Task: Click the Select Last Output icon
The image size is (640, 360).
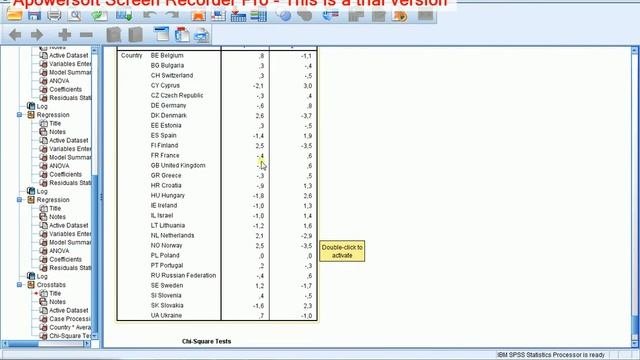Action: [330, 16]
